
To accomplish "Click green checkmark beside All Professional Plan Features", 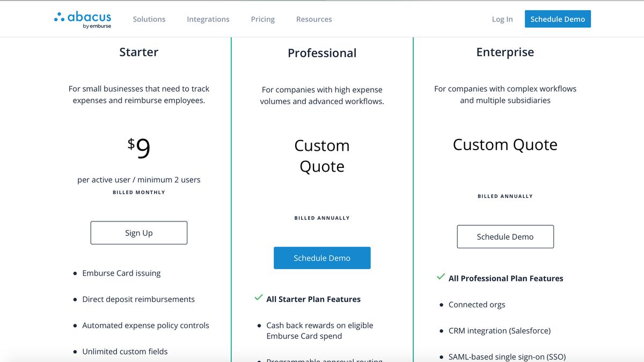I will [441, 277].
